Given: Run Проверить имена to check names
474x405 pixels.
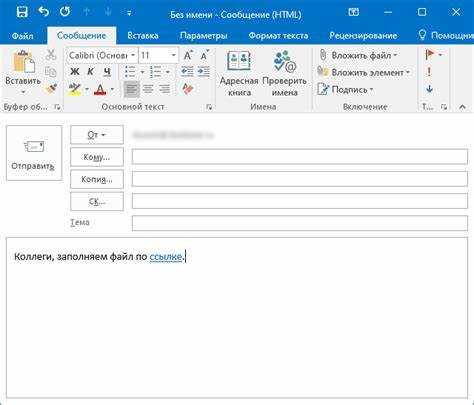Looking at the screenshot, I should point(284,73).
